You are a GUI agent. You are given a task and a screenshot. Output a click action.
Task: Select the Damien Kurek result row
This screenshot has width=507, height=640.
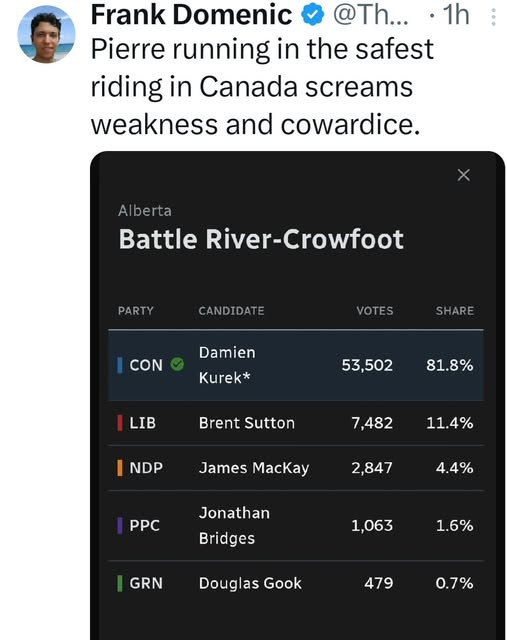[296, 365]
